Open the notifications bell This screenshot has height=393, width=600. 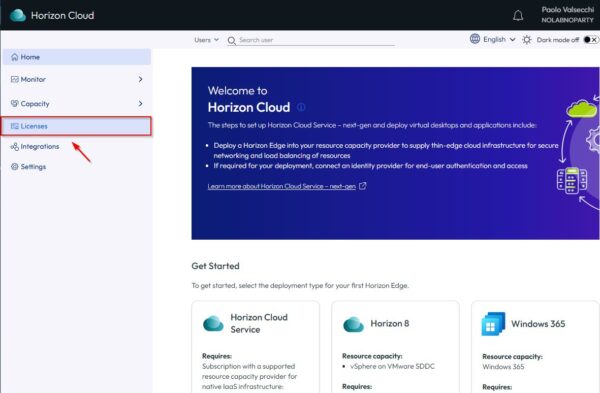518,16
